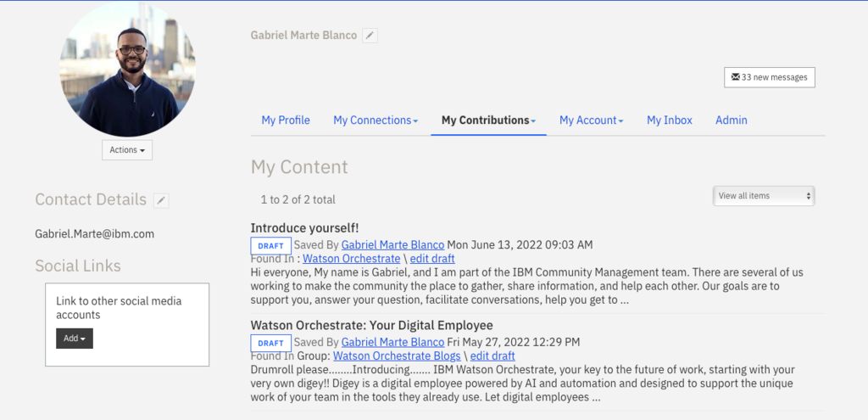Click the circular profile photo
Viewport: 868px width, 420px height.
pyautogui.click(x=127, y=69)
